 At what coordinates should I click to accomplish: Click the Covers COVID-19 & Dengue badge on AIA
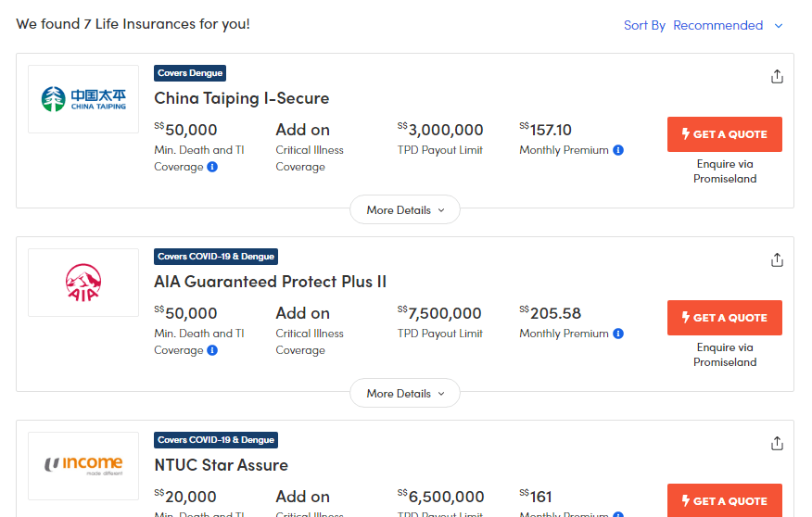[216, 256]
